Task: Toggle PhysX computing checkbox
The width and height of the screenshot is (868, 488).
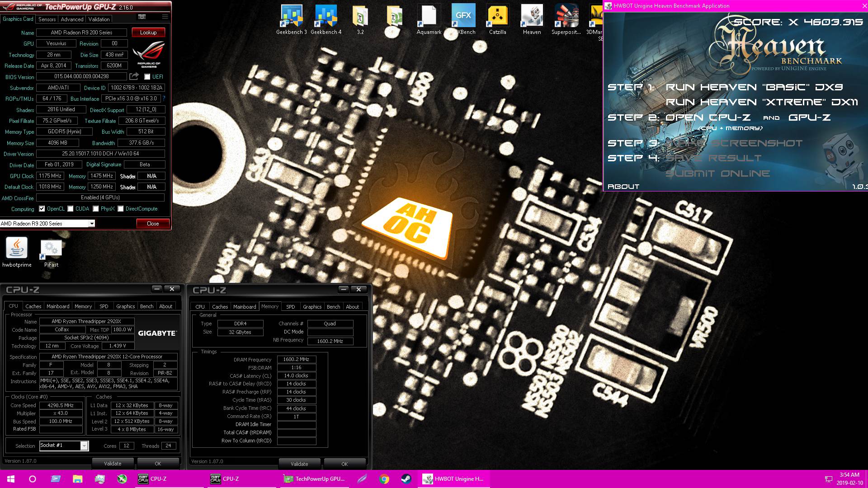Action: (x=96, y=209)
